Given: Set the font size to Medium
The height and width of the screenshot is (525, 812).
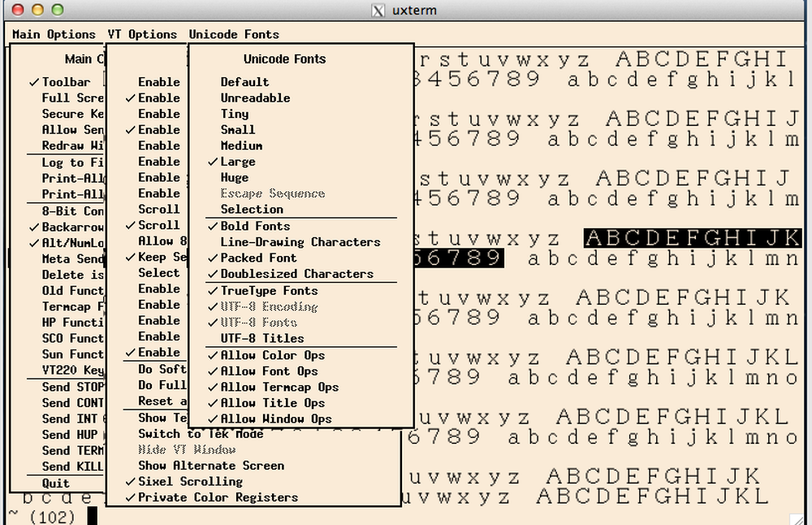Looking at the screenshot, I should pos(241,145).
